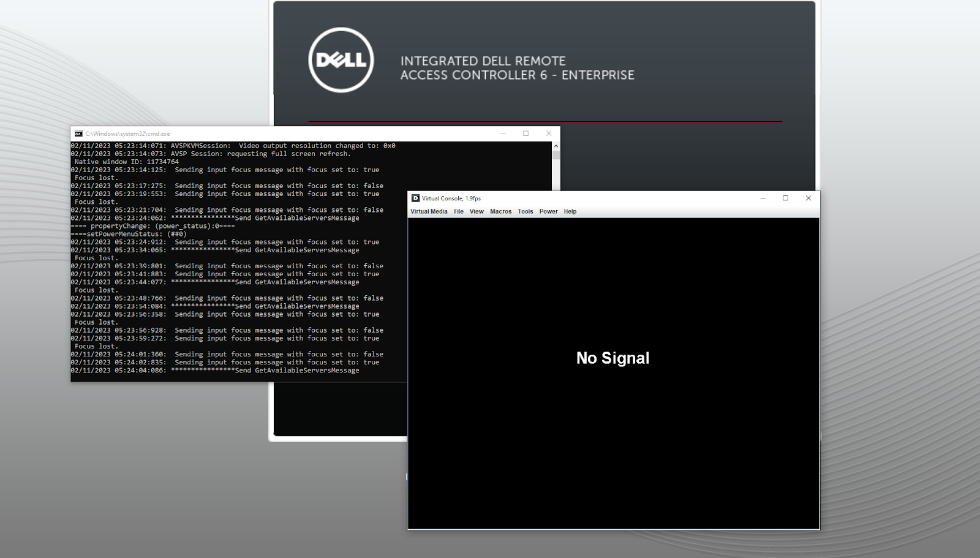Open the Virtual Media menu
This screenshot has width=980, height=558.
[429, 211]
